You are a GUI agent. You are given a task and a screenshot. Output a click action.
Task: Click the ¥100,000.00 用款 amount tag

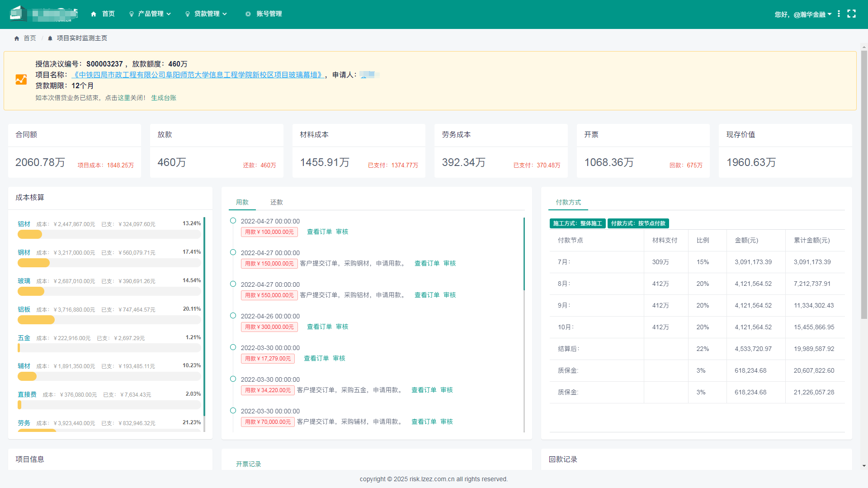[269, 232]
